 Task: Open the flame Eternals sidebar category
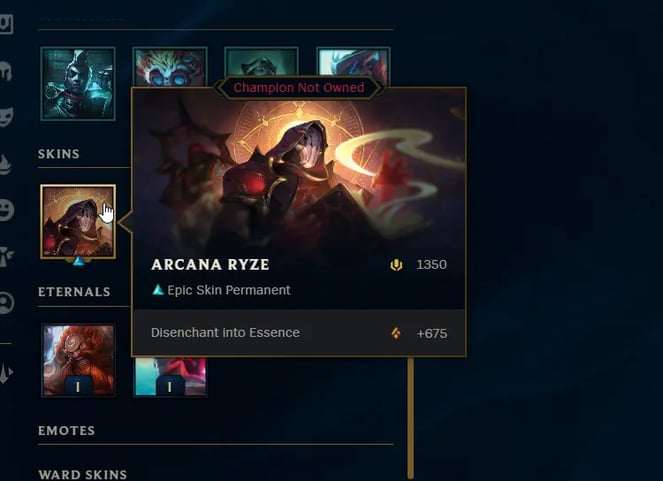tap(5, 164)
